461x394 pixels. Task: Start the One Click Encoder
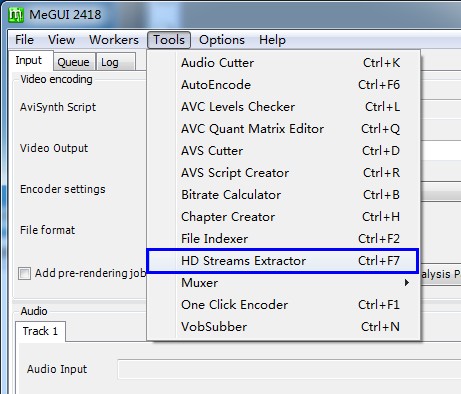pyautogui.click(x=283, y=305)
